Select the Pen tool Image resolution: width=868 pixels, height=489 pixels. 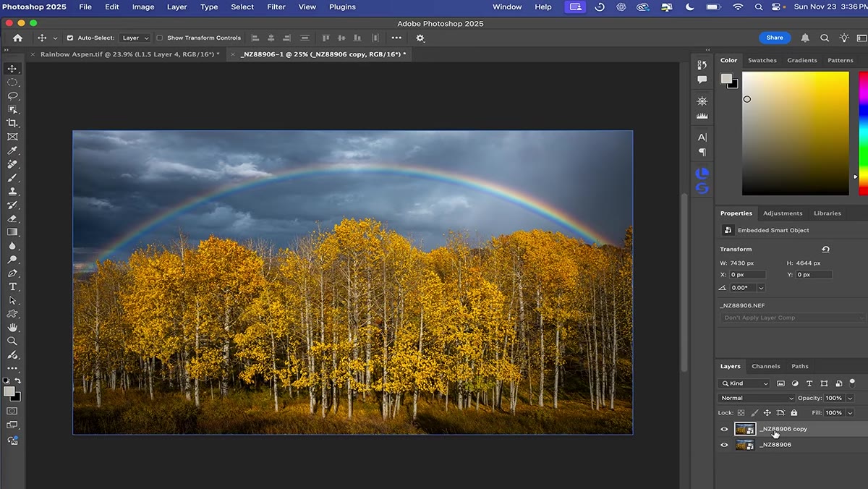pos(12,273)
